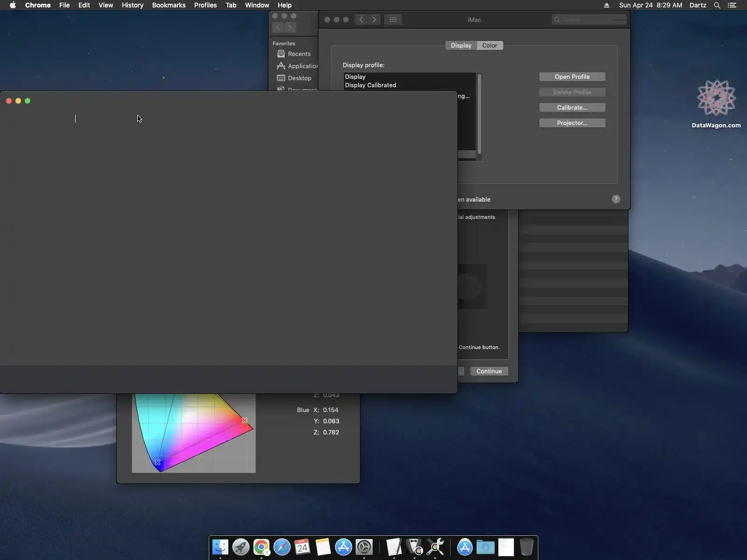
Task: Switch to the Display tab
Action: [461, 45]
